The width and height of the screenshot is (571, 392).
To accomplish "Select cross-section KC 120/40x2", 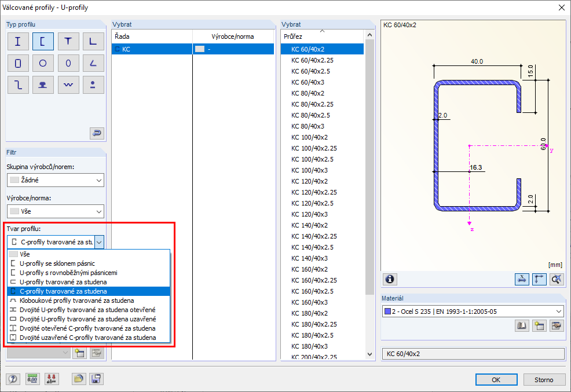I will coord(323,181).
